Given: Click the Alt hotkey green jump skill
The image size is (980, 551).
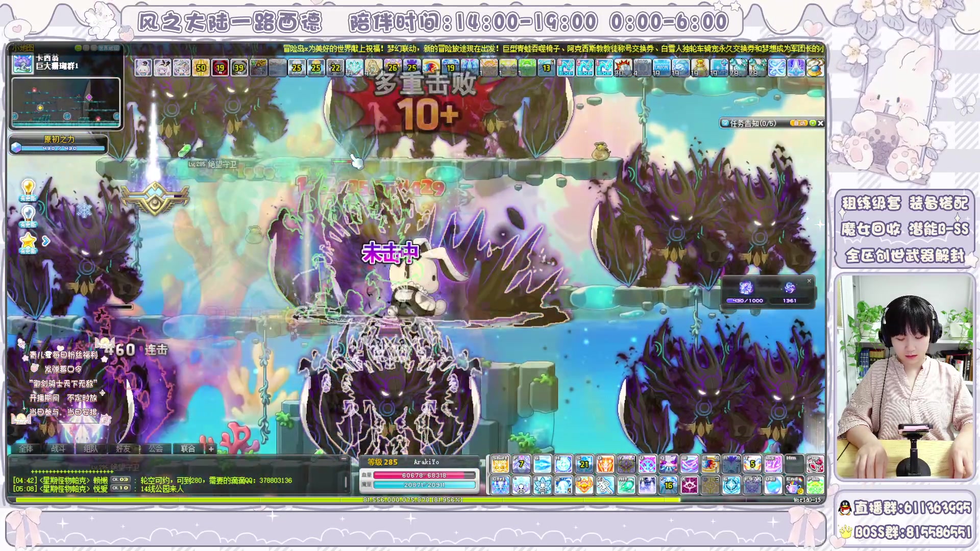Looking at the screenshot, I should click(626, 485).
